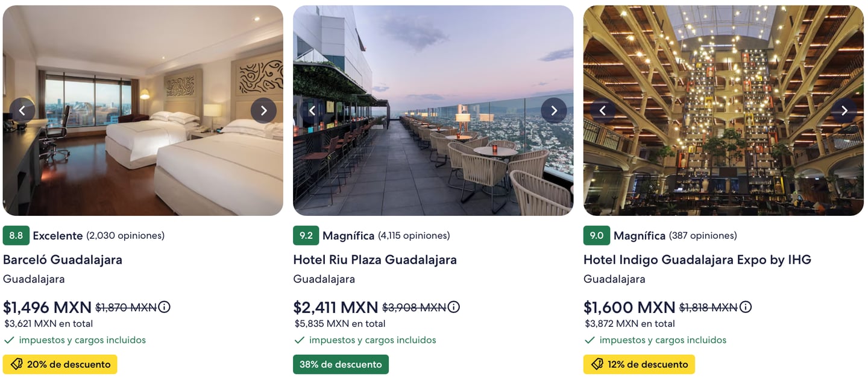Image resolution: width=868 pixels, height=386 pixels.
Task: Show previous Hotel Indigo photo
Action: pyautogui.click(x=603, y=110)
